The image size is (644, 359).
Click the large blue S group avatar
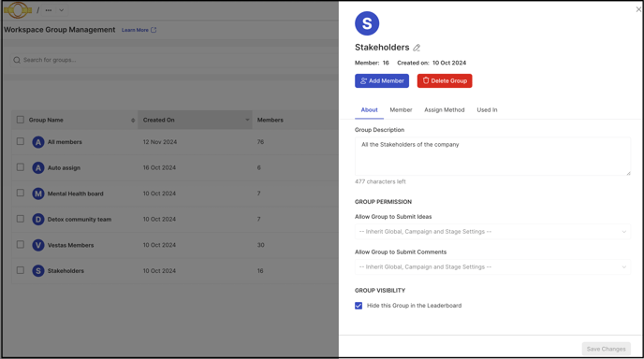[367, 23]
